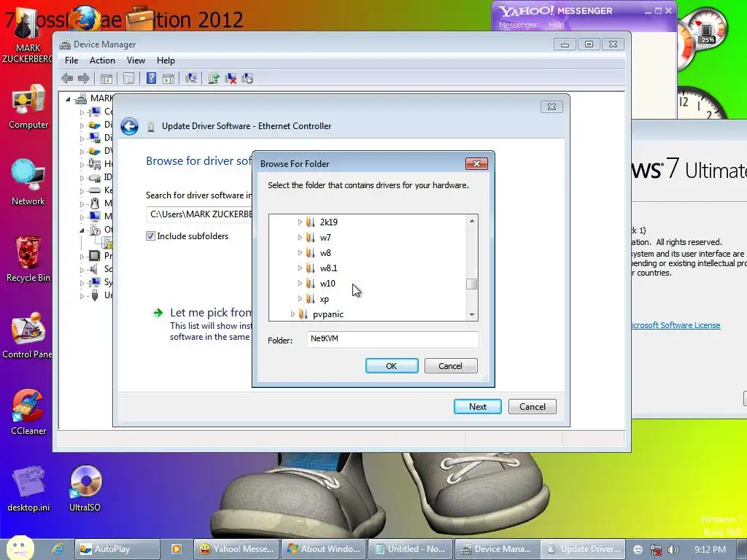Open the Help menu in Yahoo Messenger
Screen dimensions: 747x560
[556, 25]
